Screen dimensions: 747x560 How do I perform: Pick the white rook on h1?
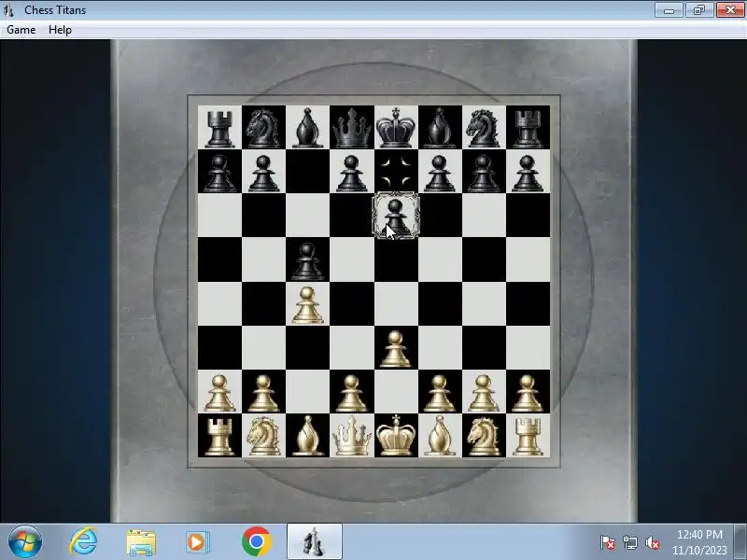point(528,436)
